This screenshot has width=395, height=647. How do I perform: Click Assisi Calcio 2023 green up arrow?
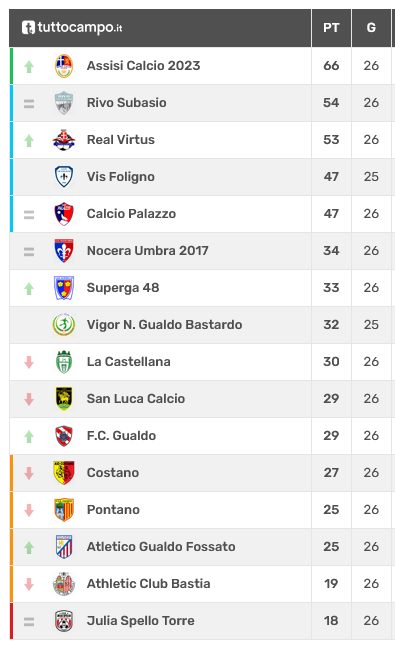coord(29,66)
